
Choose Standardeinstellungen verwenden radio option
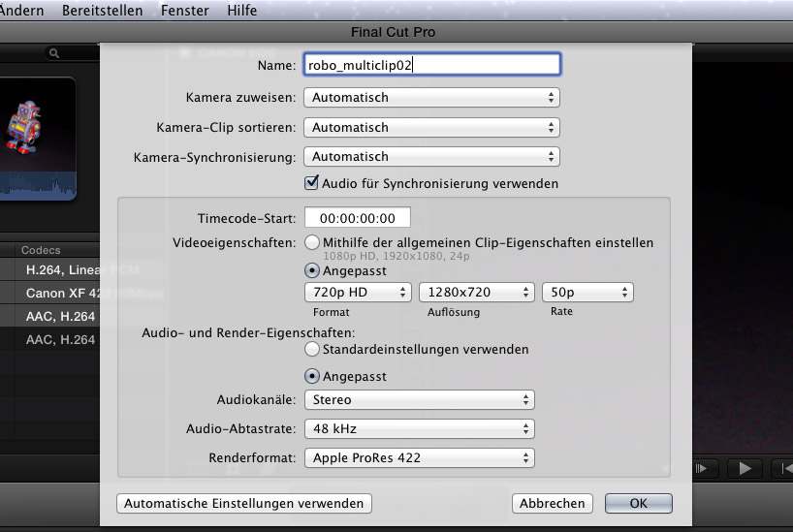[x=312, y=349]
